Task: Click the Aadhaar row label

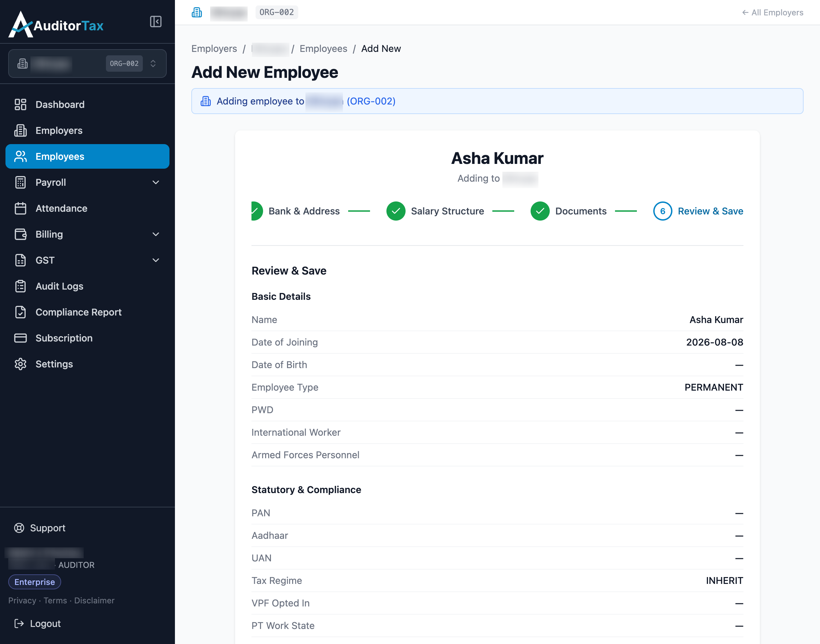Action: click(270, 535)
